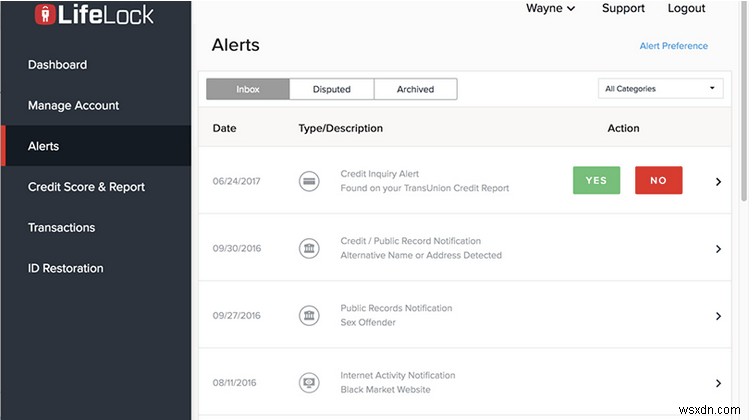Image resolution: width=752 pixels, height=420 pixels.
Task: Expand the 09/30/2016 alert chevron
Action: pyautogui.click(x=718, y=248)
